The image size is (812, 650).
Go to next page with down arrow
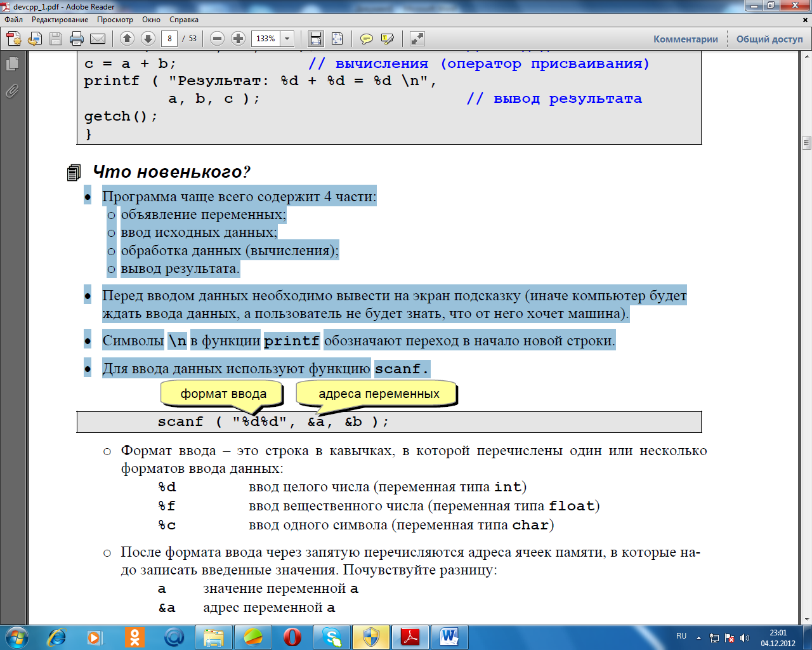tap(148, 39)
